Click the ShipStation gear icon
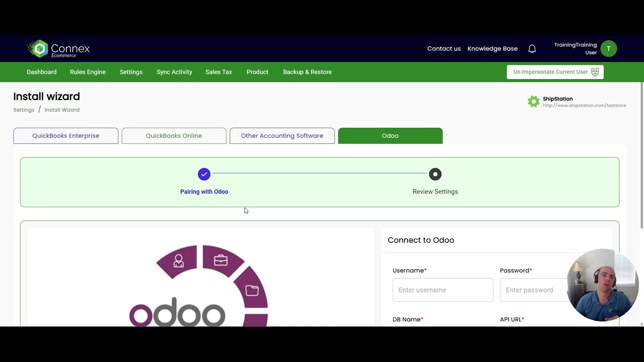The width and height of the screenshot is (644, 362). [x=533, y=102]
